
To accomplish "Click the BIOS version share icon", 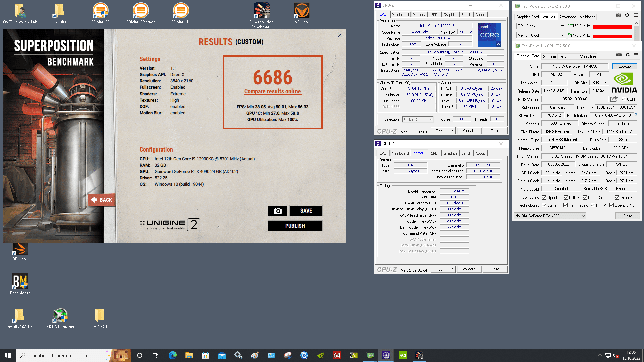I will tap(614, 99).
